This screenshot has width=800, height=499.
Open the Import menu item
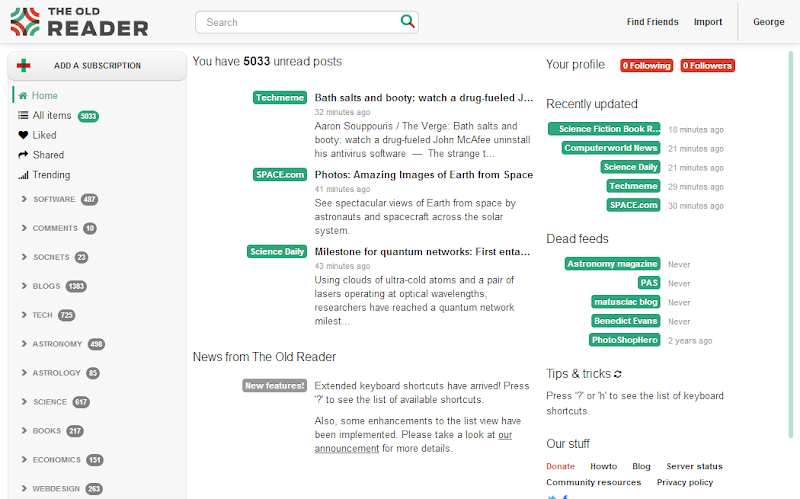pyautogui.click(x=708, y=22)
